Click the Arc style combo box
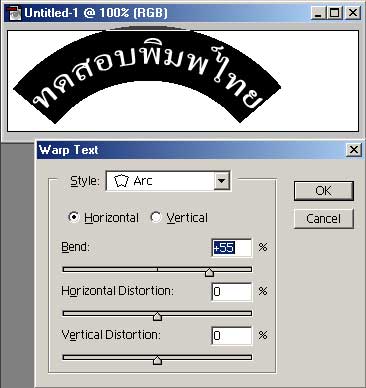Viewport: 366px width, 388px height. point(168,181)
